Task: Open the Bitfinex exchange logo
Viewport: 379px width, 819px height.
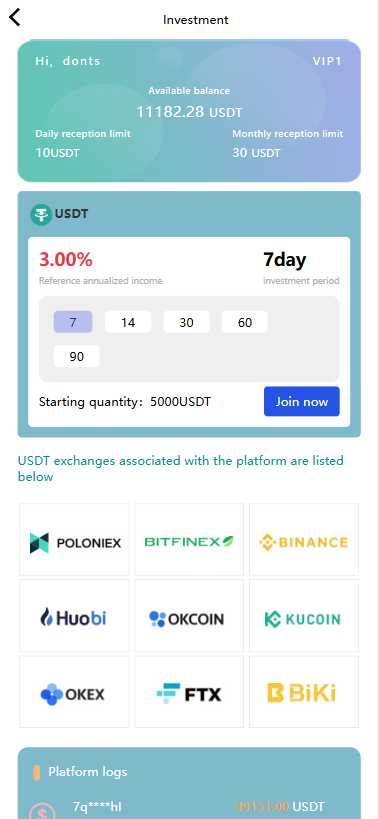Action: coord(189,540)
